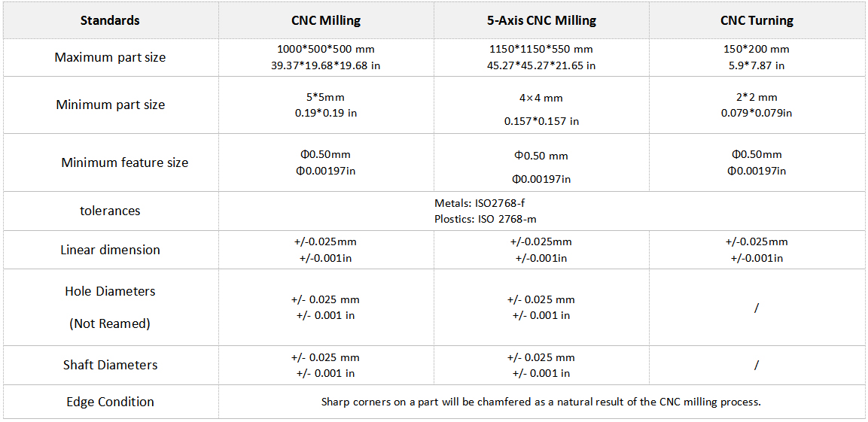Click the 150*200 mm turning size cell
The image size is (868, 422).
click(757, 49)
